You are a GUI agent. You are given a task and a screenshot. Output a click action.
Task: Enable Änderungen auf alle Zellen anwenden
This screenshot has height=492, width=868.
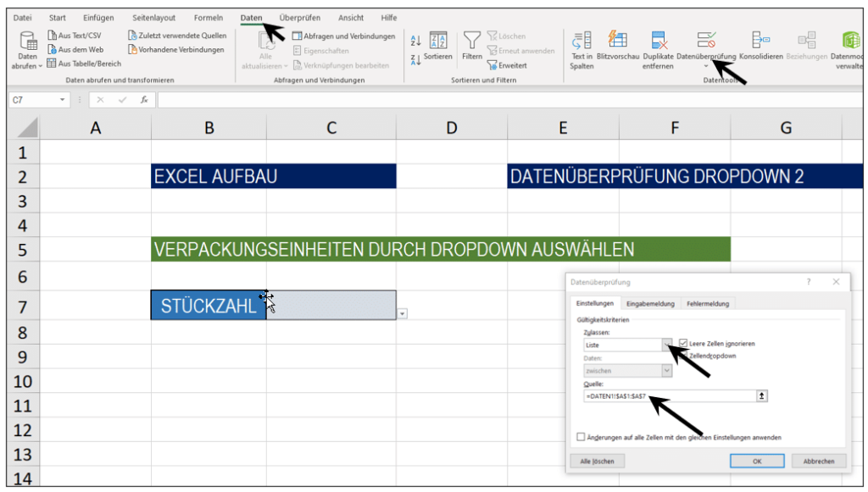580,437
